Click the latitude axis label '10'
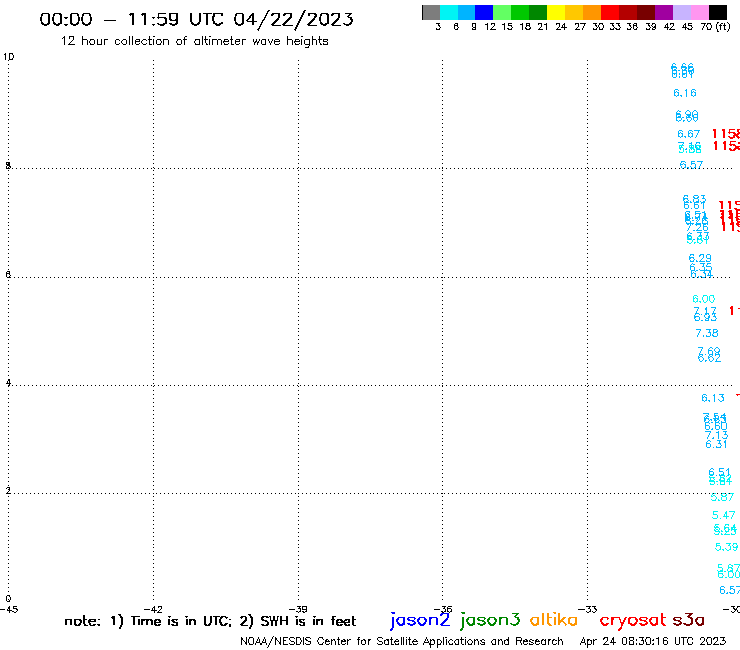Image resolution: width=740 pixels, height=650 pixels. tap(8, 57)
